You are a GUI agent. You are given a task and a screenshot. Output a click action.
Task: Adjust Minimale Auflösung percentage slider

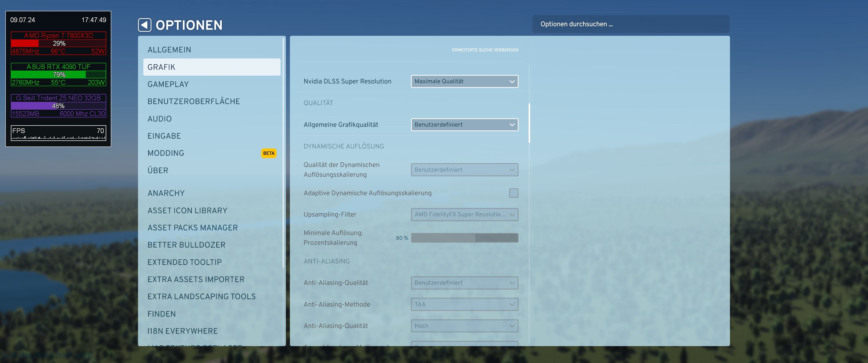464,238
